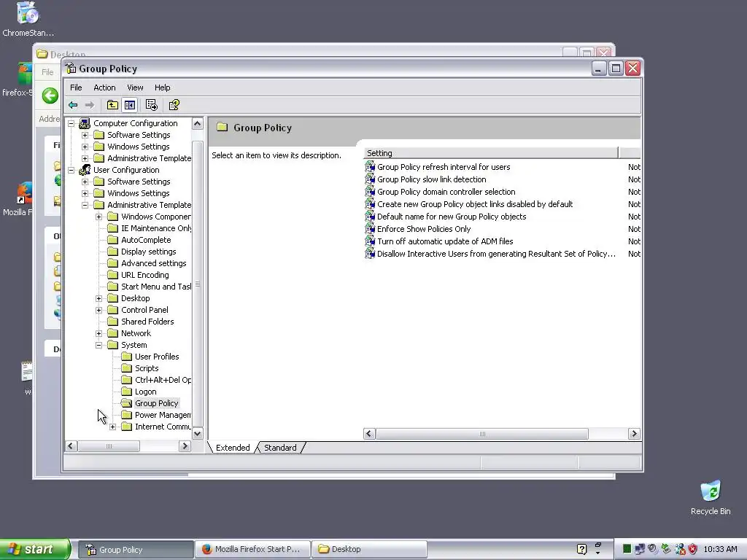This screenshot has height=560, width=747.
Task: Switch to the Extended tab
Action: pyautogui.click(x=233, y=448)
